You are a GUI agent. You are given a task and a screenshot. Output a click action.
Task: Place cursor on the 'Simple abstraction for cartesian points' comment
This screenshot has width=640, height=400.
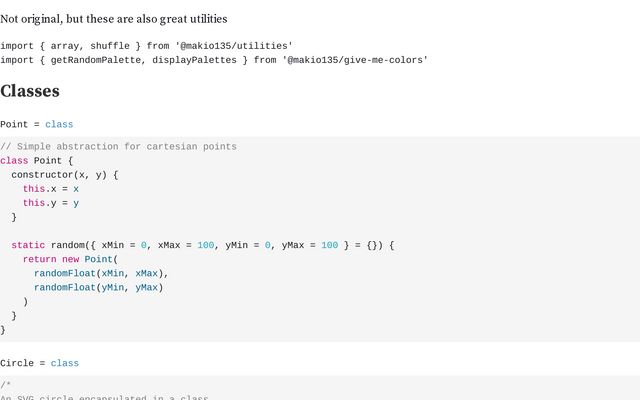[118, 147]
